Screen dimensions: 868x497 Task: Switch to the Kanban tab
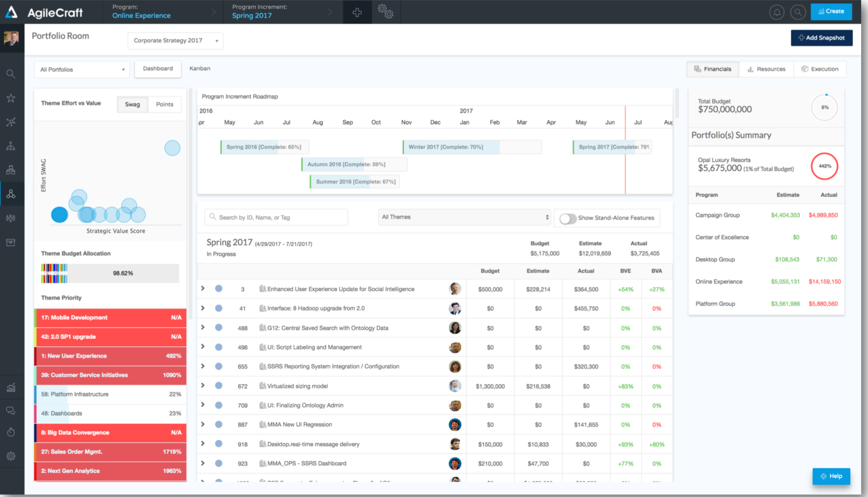coord(200,69)
